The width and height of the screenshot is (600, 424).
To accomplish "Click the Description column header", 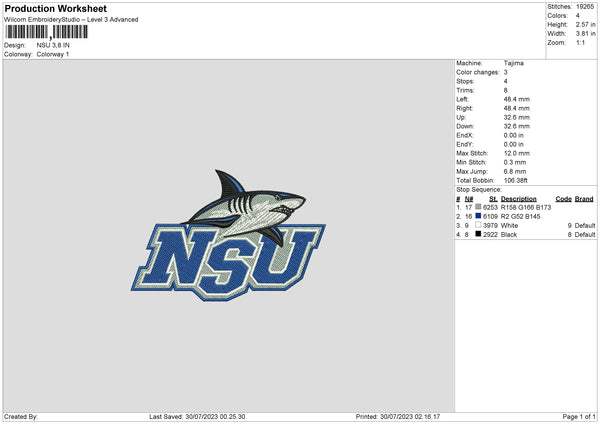I will (x=518, y=198).
